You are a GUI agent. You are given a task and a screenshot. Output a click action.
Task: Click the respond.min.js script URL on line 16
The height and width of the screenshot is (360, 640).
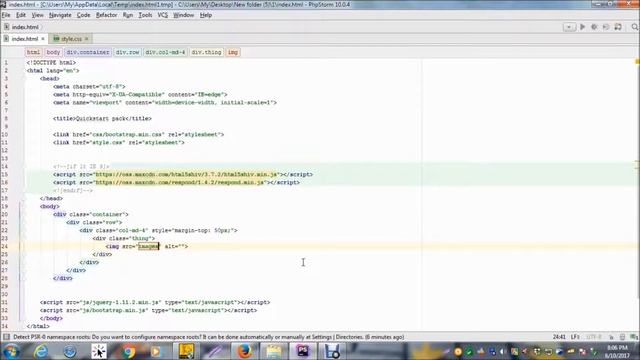pyautogui.click(x=180, y=182)
